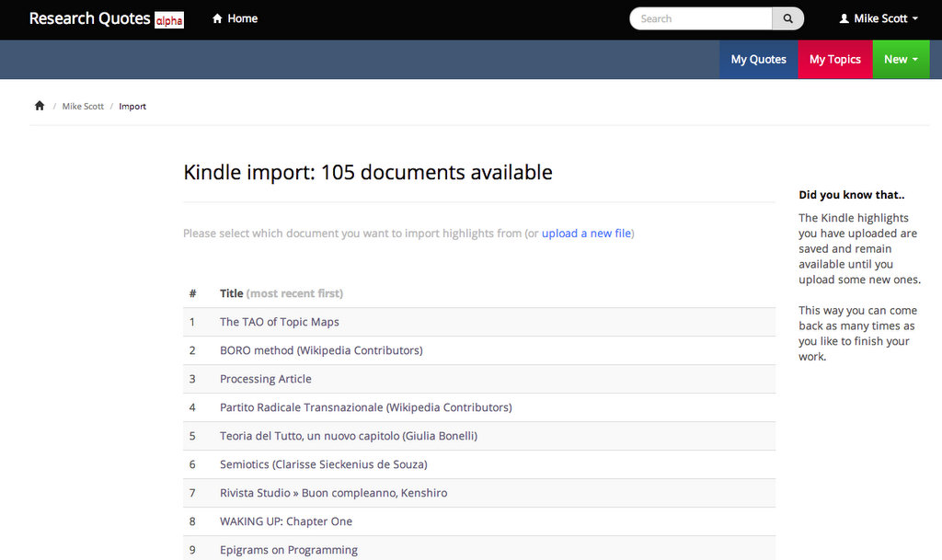Click the alpha badge next to logo

pyautogui.click(x=169, y=20)
